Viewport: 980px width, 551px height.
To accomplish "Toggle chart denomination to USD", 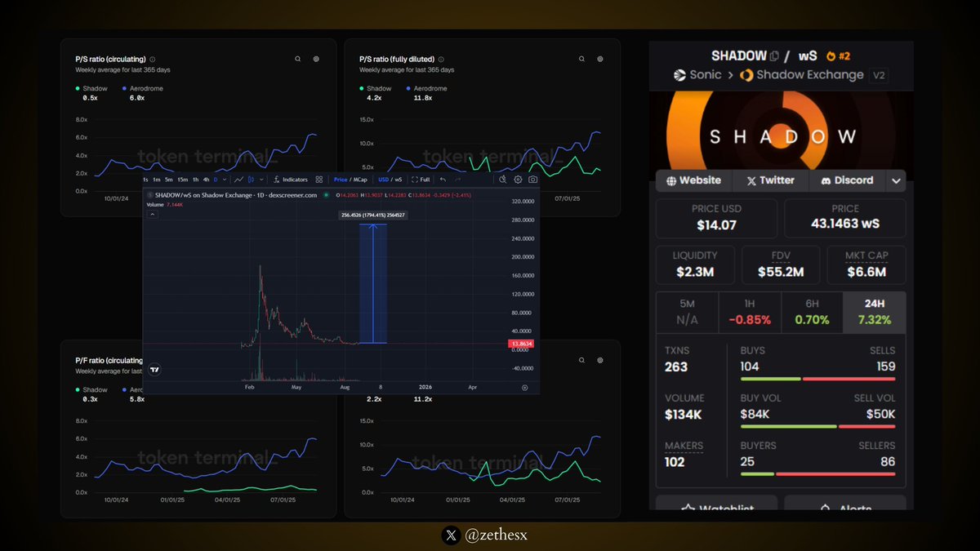I will click(x=383, y=180).
